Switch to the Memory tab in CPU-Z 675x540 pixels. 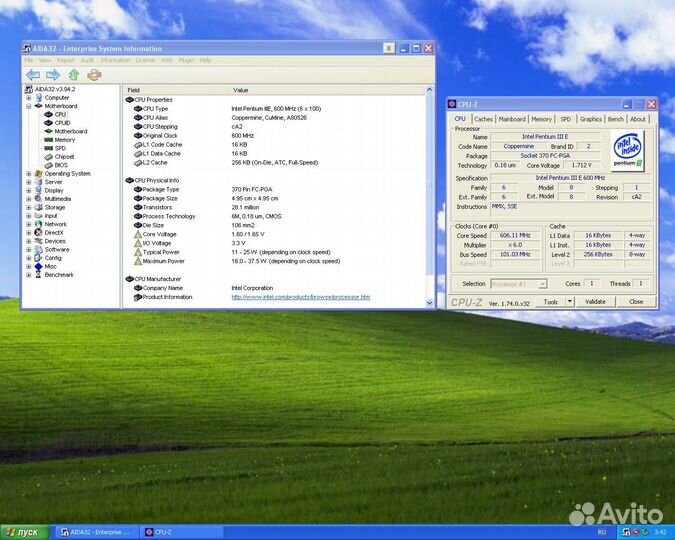coord(541,119)
